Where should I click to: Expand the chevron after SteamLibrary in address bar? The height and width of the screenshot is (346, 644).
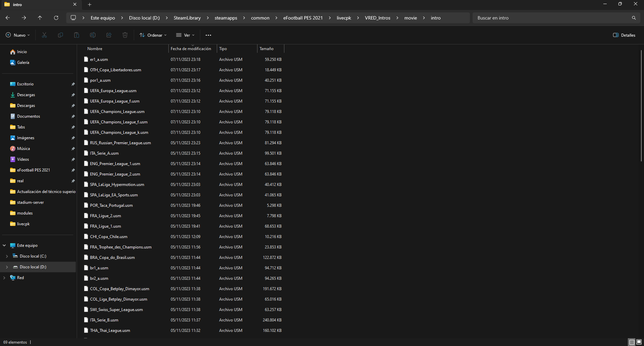click(208, 18)
